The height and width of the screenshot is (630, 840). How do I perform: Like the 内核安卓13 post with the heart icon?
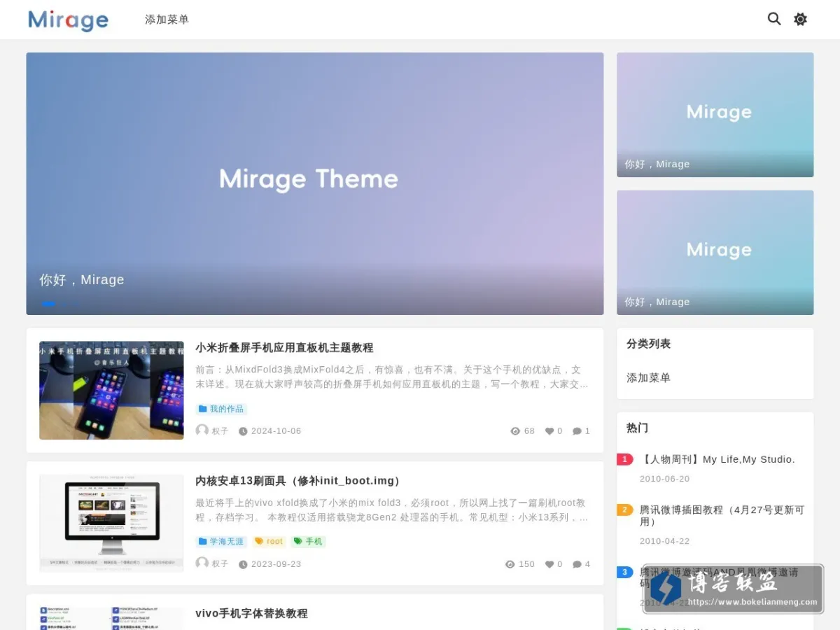click(x=549, y=564)
